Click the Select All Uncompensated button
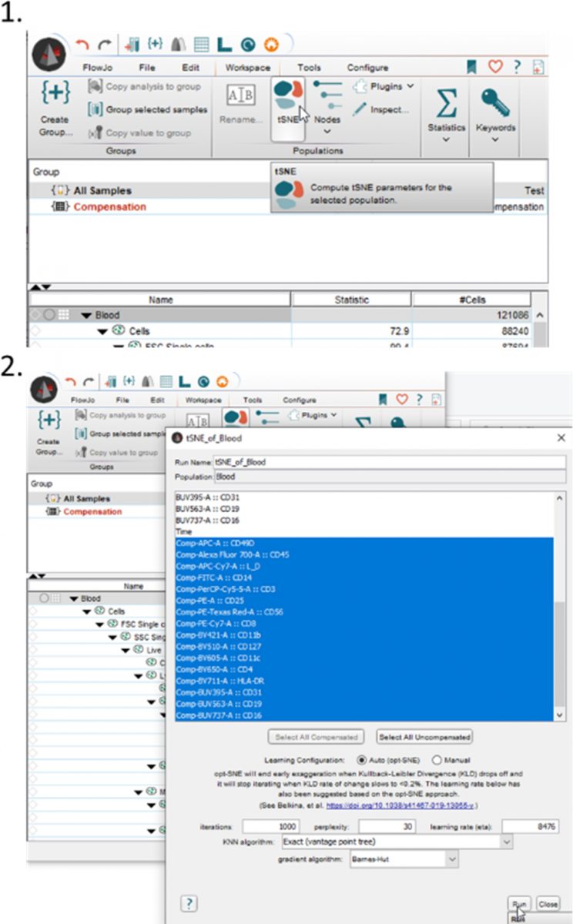This screenshot has height=924, width=573. tap(424, 737)
